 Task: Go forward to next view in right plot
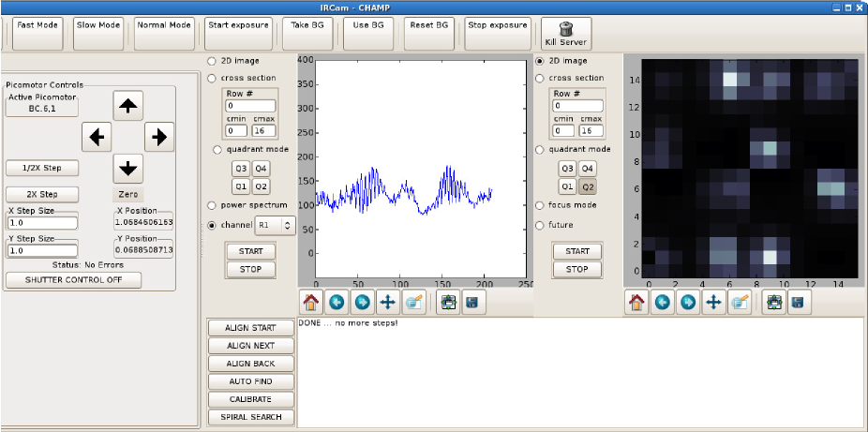pos(688,303)
